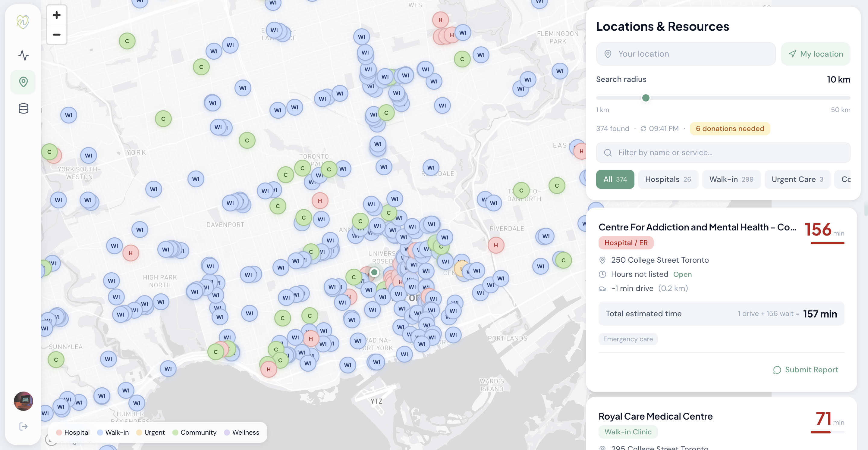
Task: Filter by Hospitals 26 chip
Action: click(668, 179)
